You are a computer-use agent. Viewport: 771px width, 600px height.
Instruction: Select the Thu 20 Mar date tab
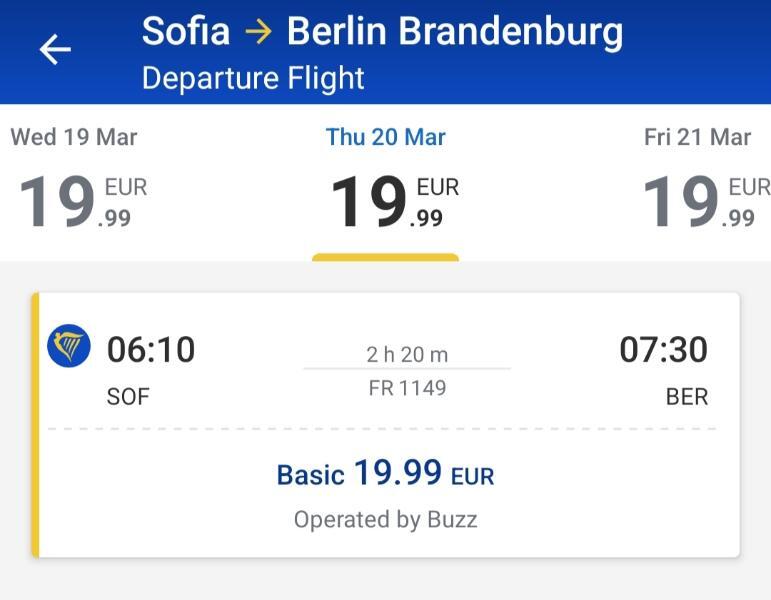(x=386, y=180)
